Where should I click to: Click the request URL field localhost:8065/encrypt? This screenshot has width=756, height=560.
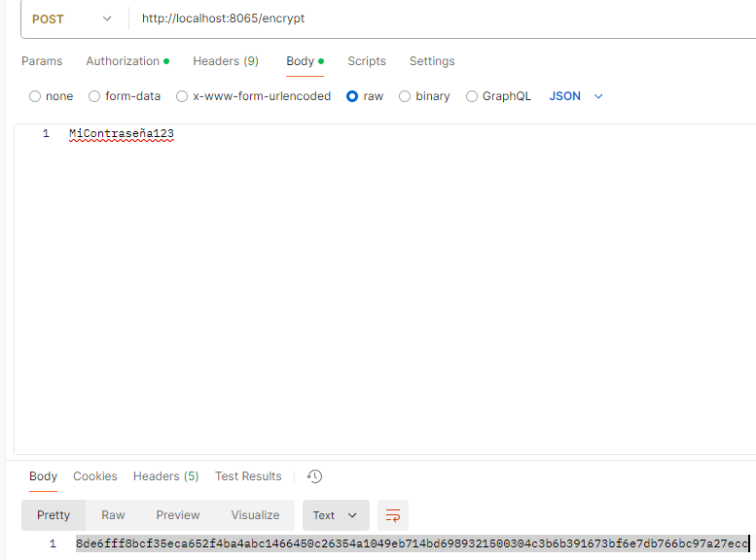tap(223, 18)
